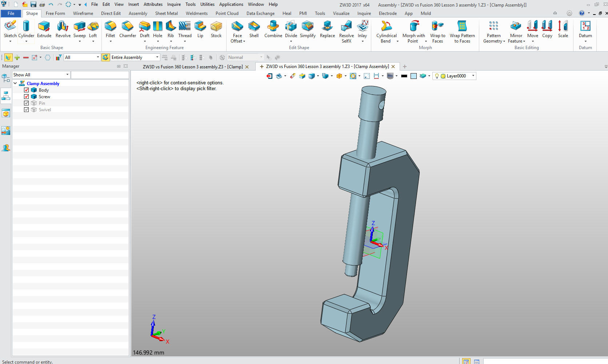This screenshot has width=608, height=364.
Task: Uncheck the Body component checkbox
Action: coord(27,90)
